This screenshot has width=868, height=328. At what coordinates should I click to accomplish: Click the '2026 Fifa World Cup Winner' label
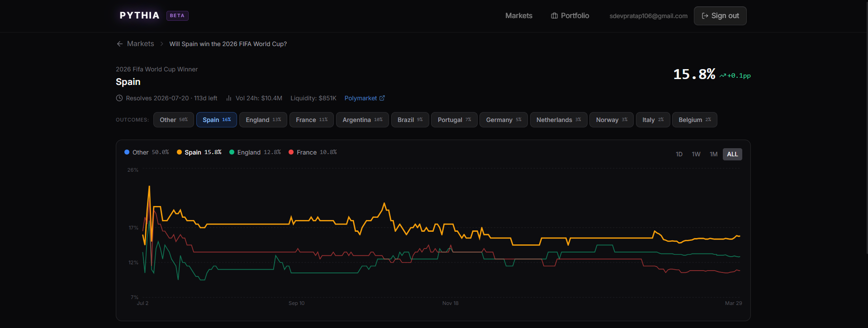[157, 69]
